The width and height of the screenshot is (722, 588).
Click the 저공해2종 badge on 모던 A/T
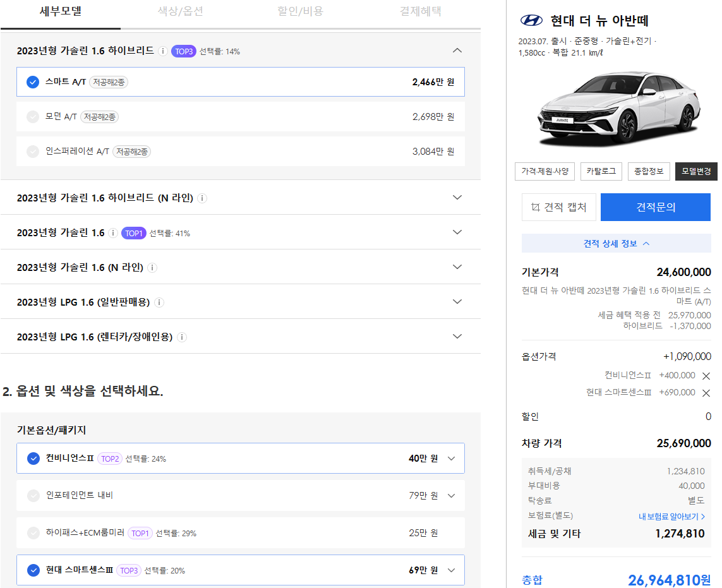pos(99,117)
